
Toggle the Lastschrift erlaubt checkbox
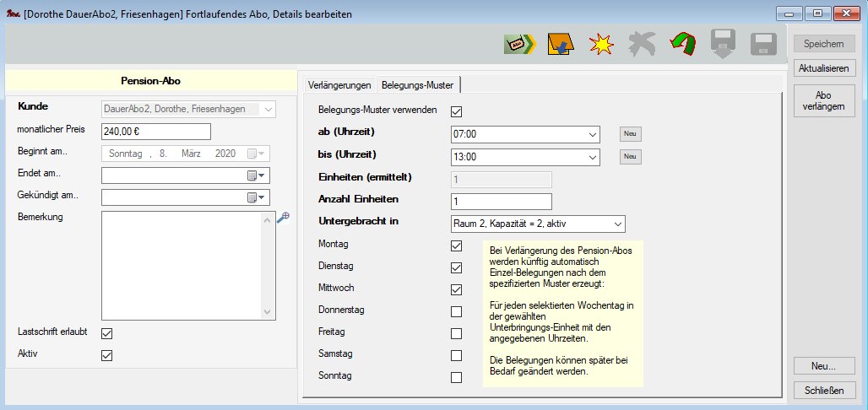pyautogui.click(x=107, y=333)
